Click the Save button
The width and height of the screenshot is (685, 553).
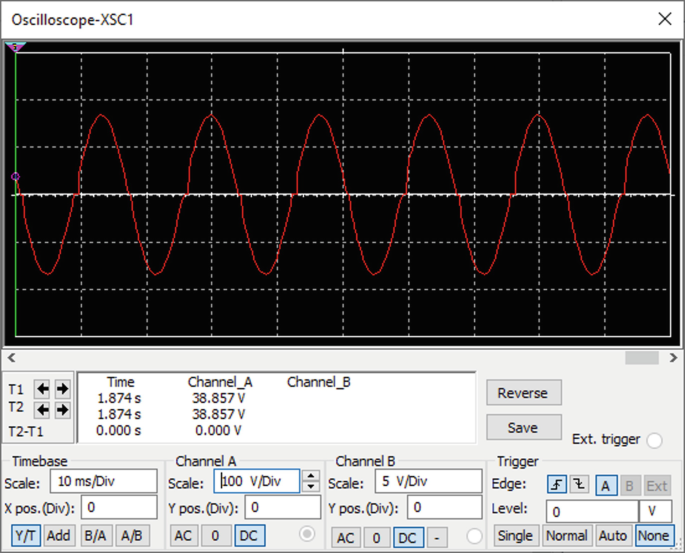tap(523, 427)
